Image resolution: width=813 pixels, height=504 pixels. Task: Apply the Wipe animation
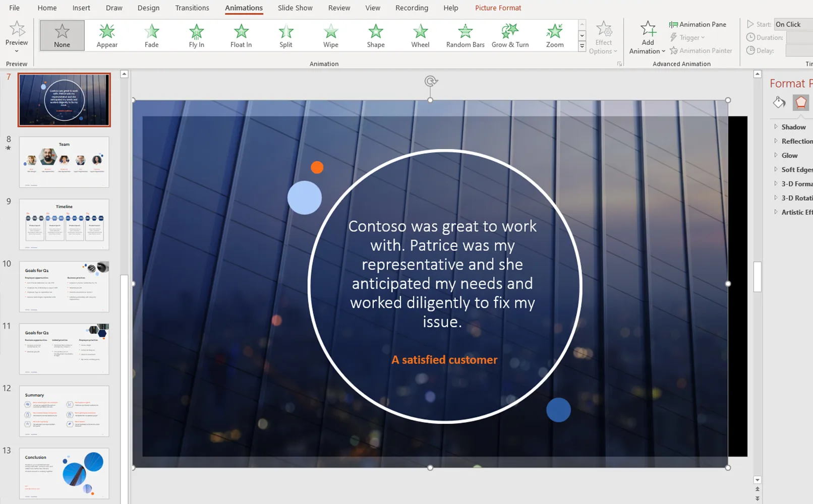[331, 35]
